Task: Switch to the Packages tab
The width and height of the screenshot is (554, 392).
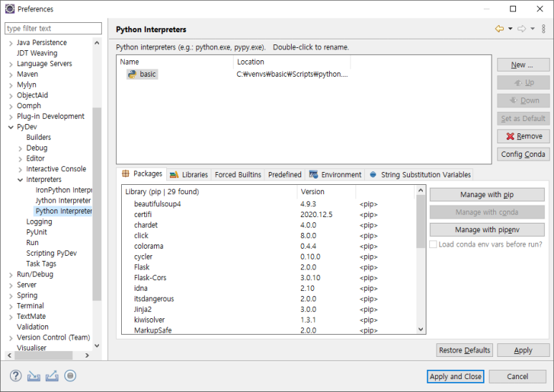Action: coord(142,173)
